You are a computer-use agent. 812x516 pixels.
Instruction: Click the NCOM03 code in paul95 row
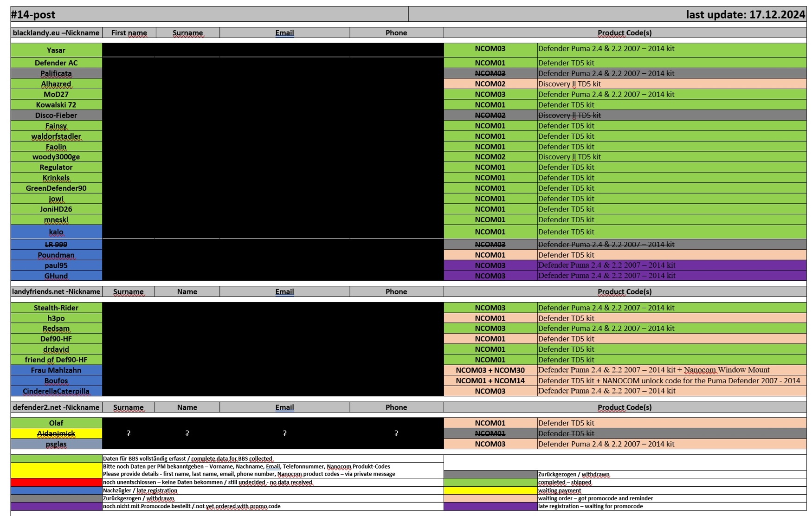point(490,265)
